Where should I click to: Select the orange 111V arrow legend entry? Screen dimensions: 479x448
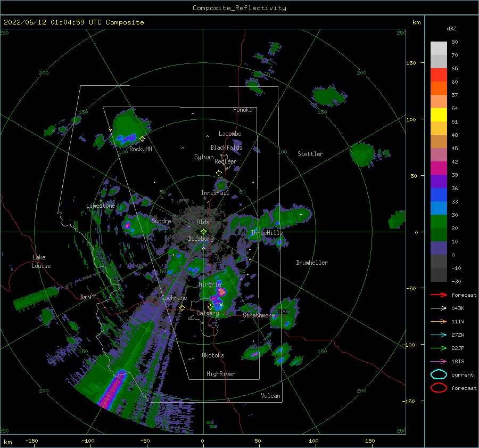click(439, 321)
